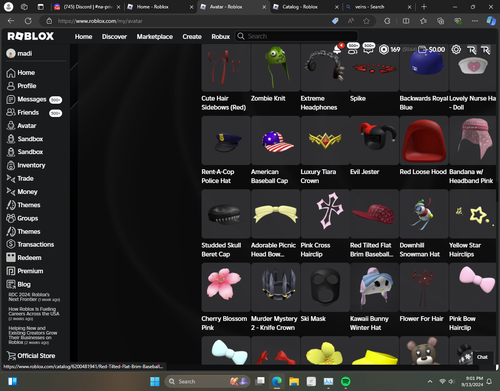The image size is (500, 391).
Task: Open Profile in the left sidebar
Action: coord(21,86)
